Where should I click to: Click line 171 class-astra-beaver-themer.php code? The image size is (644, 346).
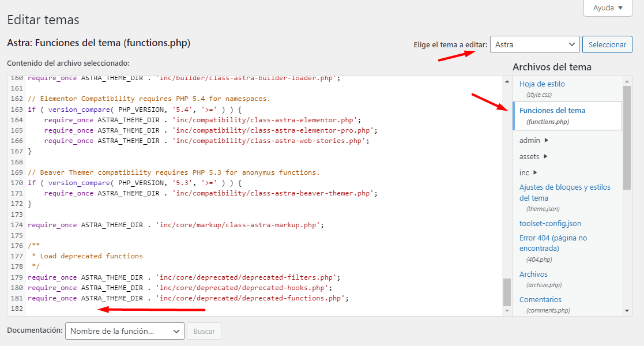pyautogui.click(x=210, y=193)
